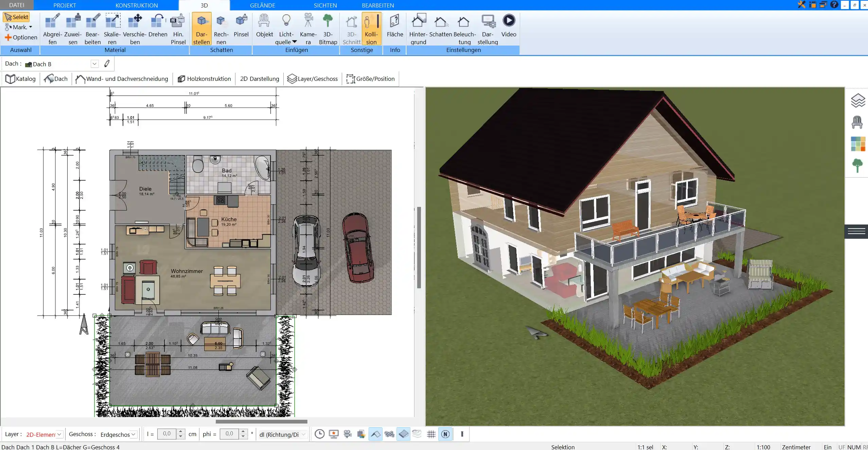Open Hintergrund settings
868x450 pixels.
tap(418, 29)
